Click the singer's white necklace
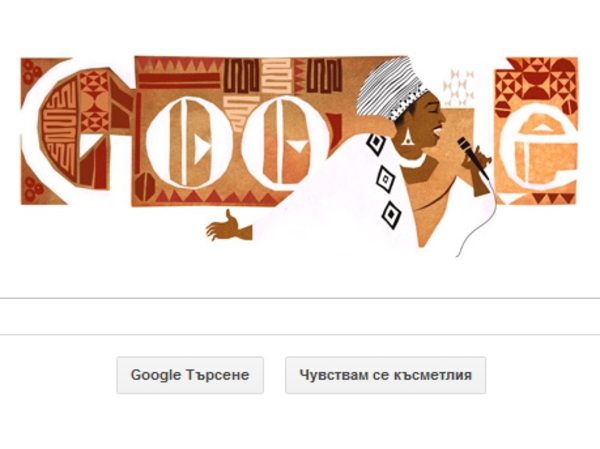 [x=414, y=162]
